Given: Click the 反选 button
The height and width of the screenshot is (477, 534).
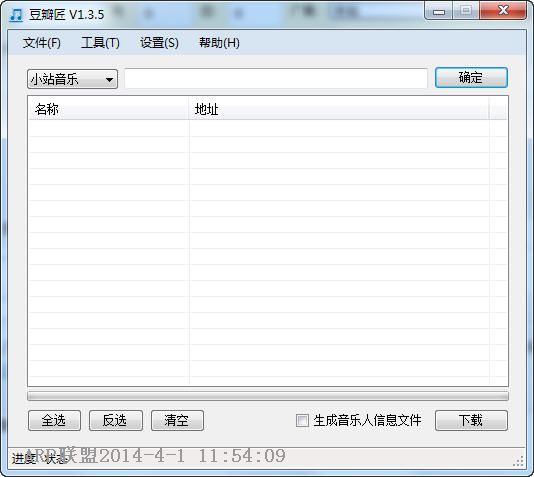Looking at the screenshot, I should coord(115,420).
